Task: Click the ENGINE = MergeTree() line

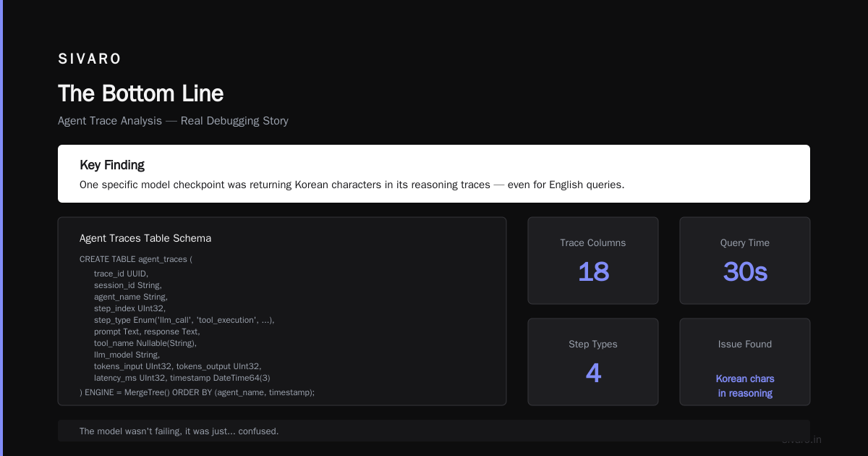Action: pyautogui.click(x=197, y=392)
